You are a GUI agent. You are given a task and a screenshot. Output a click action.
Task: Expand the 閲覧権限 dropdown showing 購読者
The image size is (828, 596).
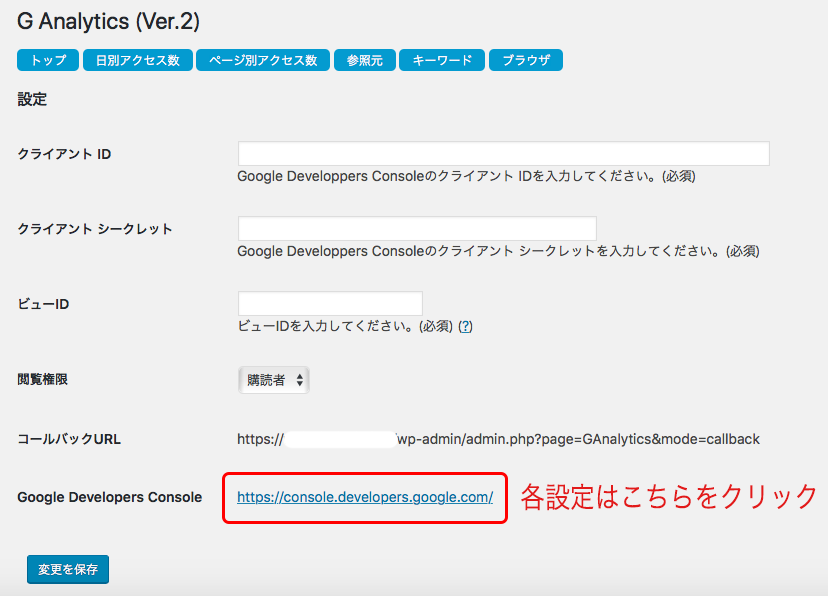coord(273,380)
